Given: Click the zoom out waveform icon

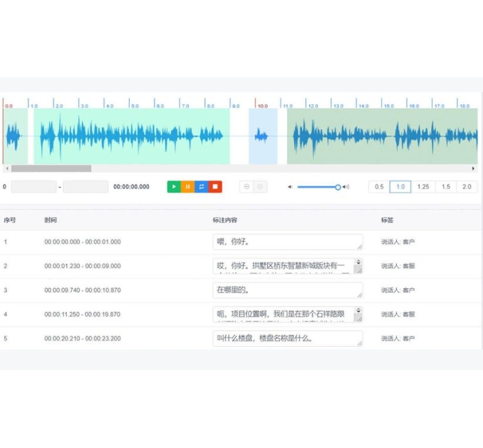Looking at the screenshot, I should click(x=247, y=187).
